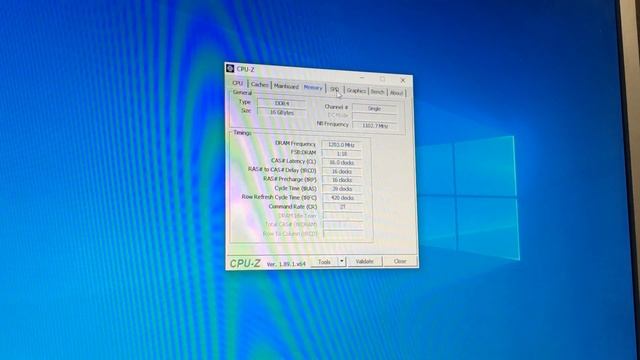Screen dimensions: 640x360
Task: Click the Channel # field showing Single
Action: 374,109
